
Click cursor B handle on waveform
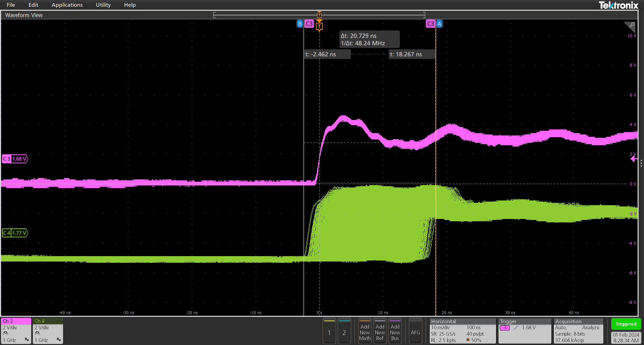tap(300, 24)
